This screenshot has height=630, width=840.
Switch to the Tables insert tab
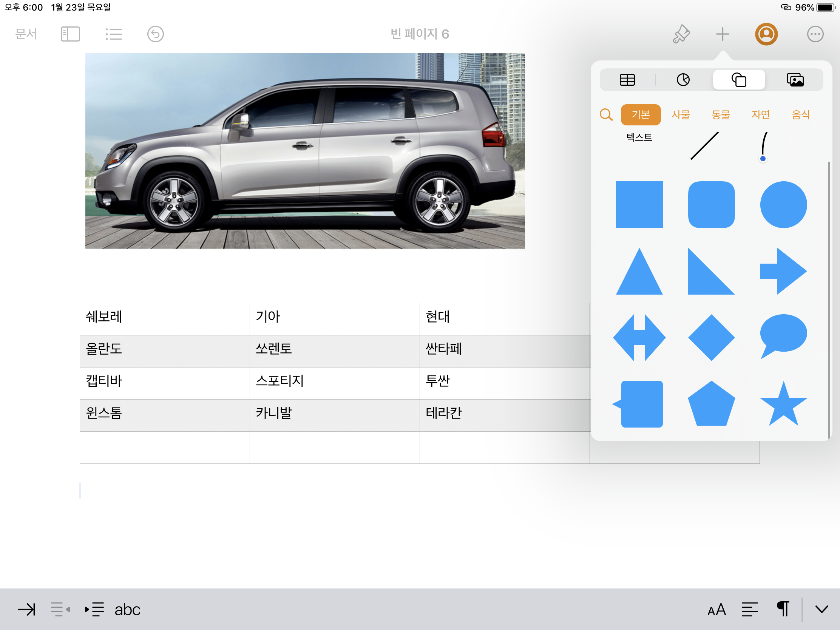pyautogui.click(x=627, y=80)
